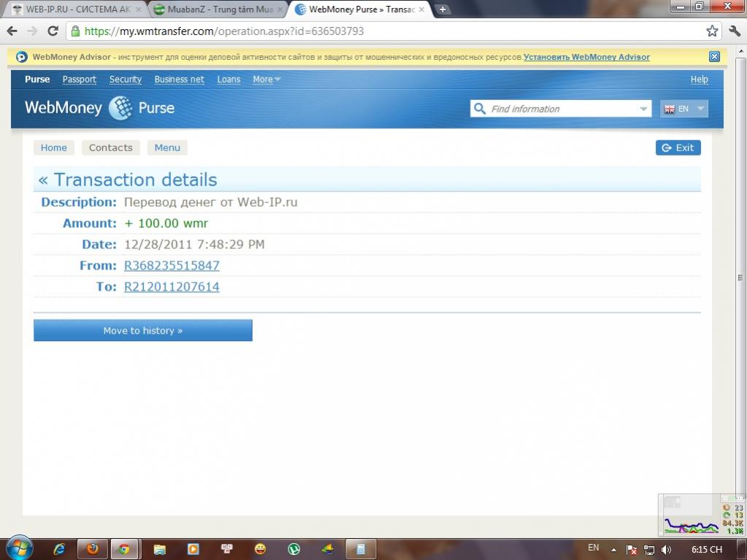Close the MuabanZ tab

[x=280, y=9]
